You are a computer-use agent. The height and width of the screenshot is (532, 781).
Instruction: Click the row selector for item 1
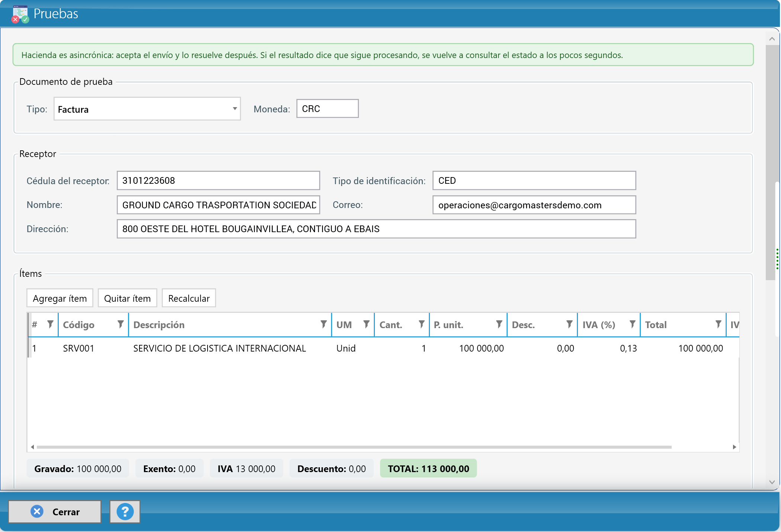tap(30, 348)
